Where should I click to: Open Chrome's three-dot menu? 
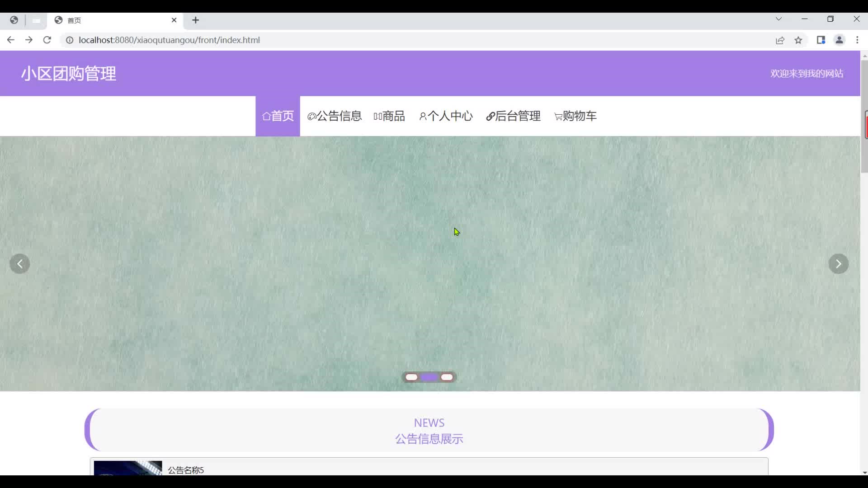tap(857, 40)
